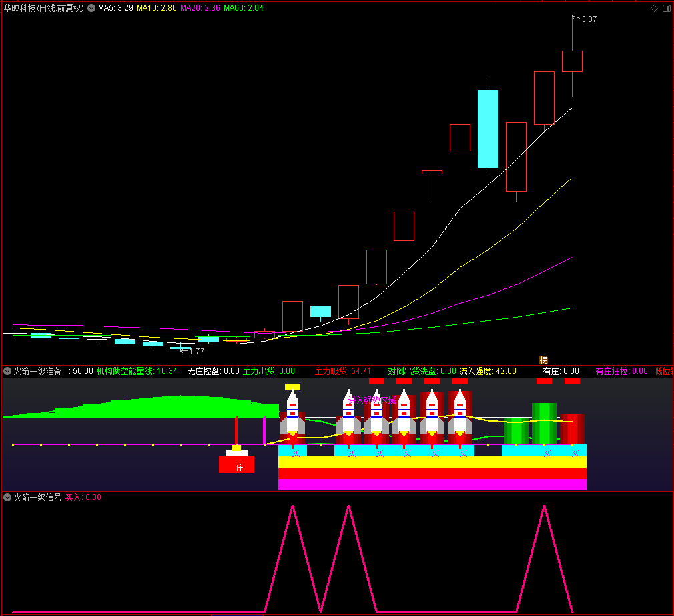
Task: Expand the 火箭一级准备 indicator dropdown
Action: (7, 371)
